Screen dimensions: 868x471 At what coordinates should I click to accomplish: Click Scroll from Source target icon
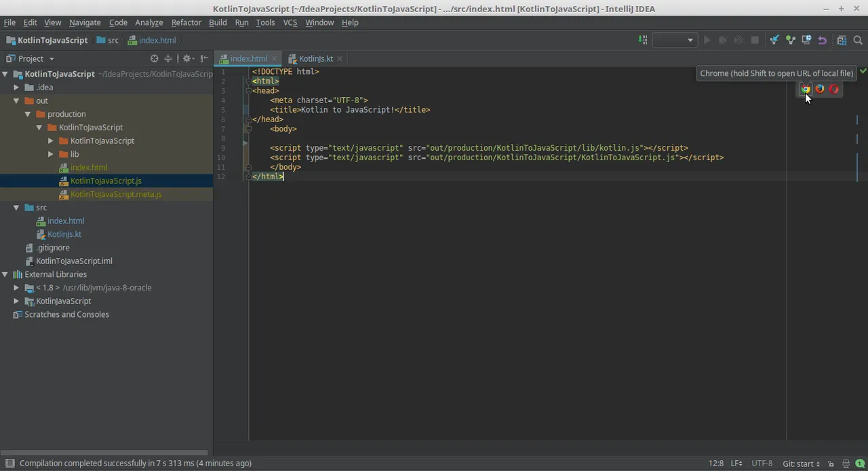coord(154,58)
